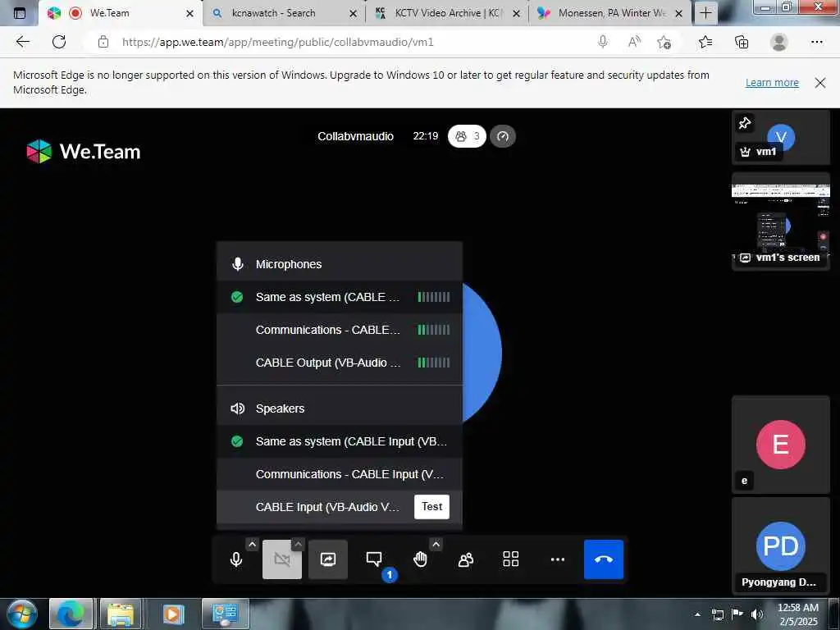
Task: Switch to KCTV Video Archive tab
Action: pos(447,13)
